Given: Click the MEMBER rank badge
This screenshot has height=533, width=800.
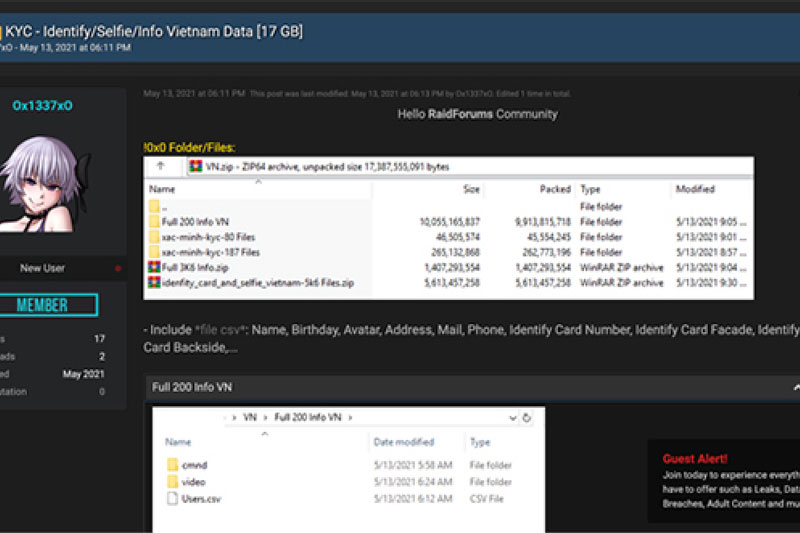Looking at the screenshot, I should click(x=56, y=306).
